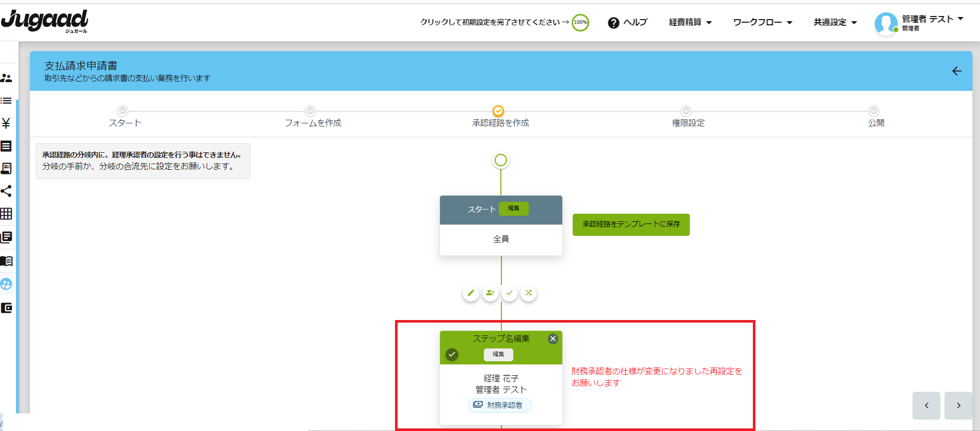Open the grid table icon in the sidebar
The image size is (980, 431).
pyautogui.click(x=6, y=214)
